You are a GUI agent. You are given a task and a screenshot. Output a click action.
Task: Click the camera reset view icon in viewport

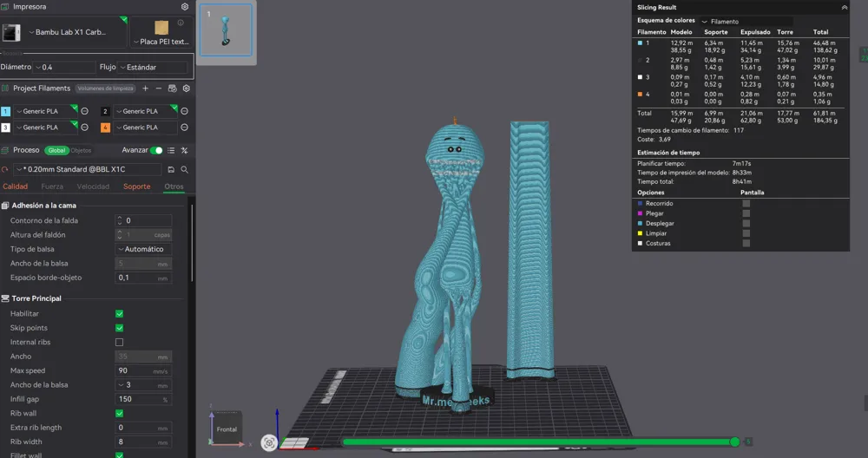(x=269, y=442)
